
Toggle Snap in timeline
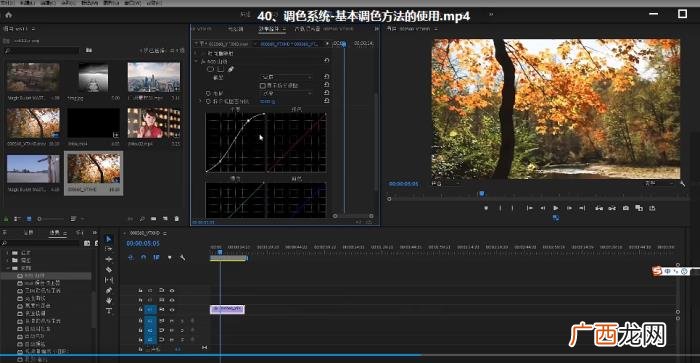pos(143,258)
